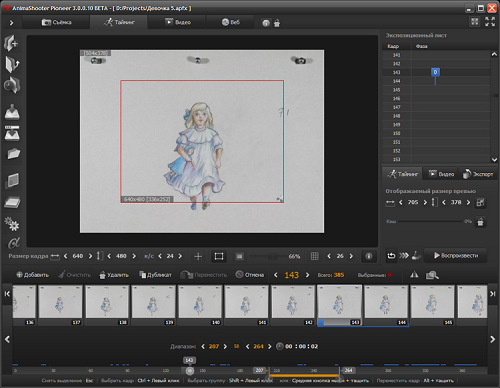The width and height of the screenshot is (500, 388).
Task: Click the AnimaShooter logo icon at sidebar bottom
Action: tap(13, 243)
